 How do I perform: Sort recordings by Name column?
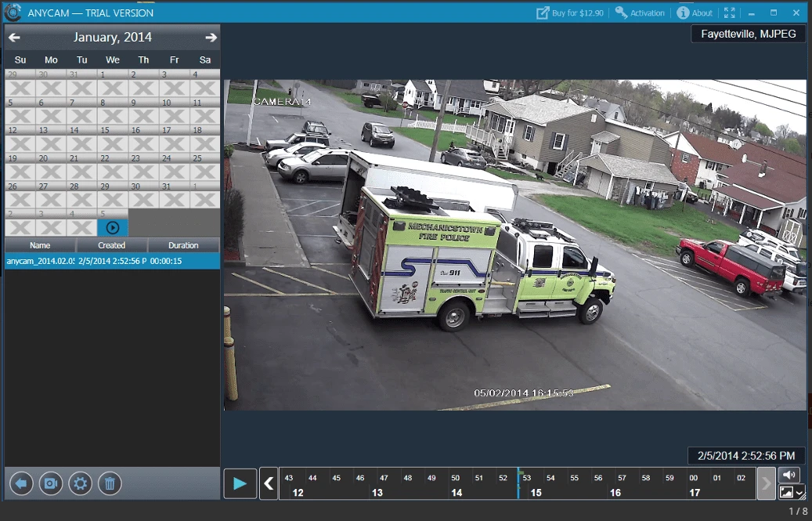coord(41,245)
